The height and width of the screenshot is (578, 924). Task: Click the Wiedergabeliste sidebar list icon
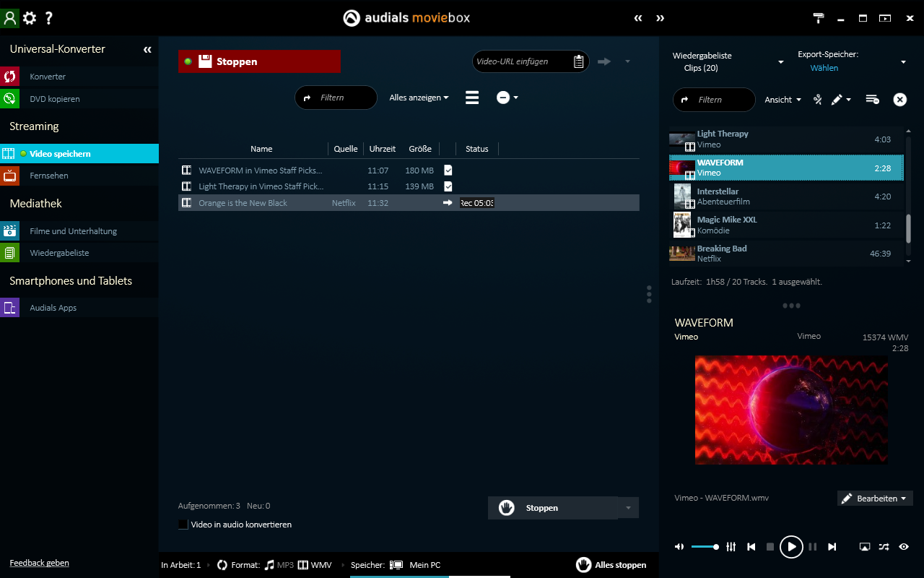tap(10, 253)
